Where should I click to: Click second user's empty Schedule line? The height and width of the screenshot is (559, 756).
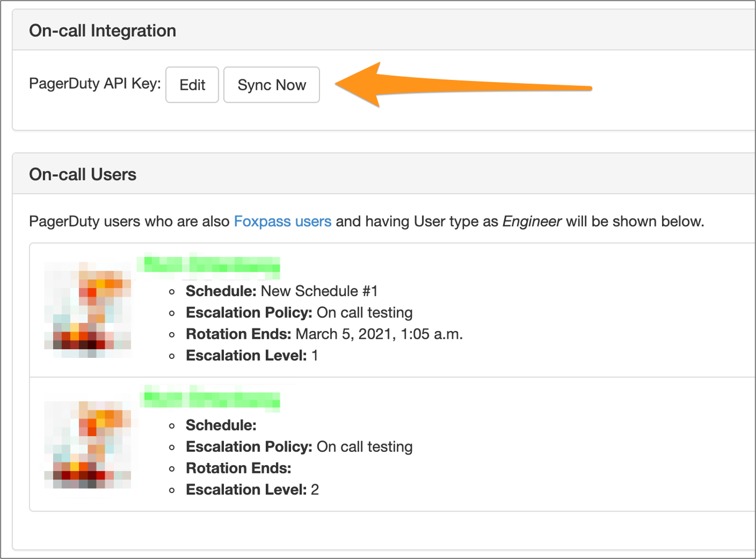pyautogui.click(x=221, y=425)
